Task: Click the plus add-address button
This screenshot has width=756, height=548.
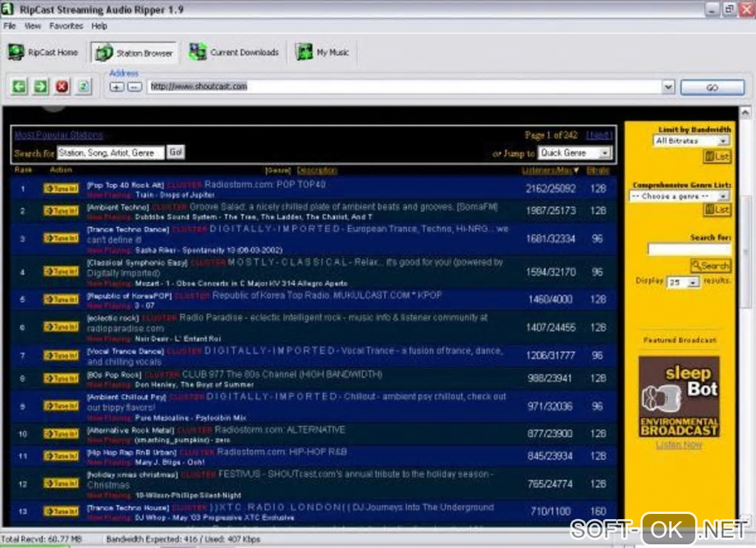Action: pos(116,87)
